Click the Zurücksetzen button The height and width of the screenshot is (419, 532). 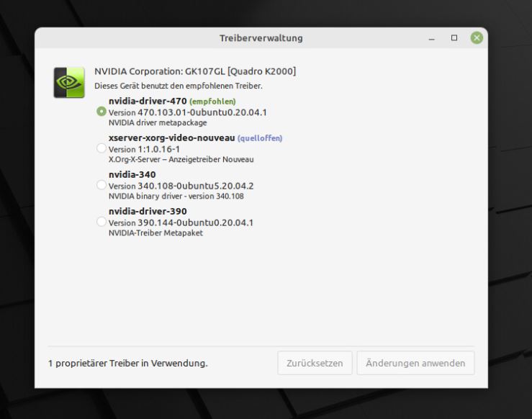pos(315,363)
